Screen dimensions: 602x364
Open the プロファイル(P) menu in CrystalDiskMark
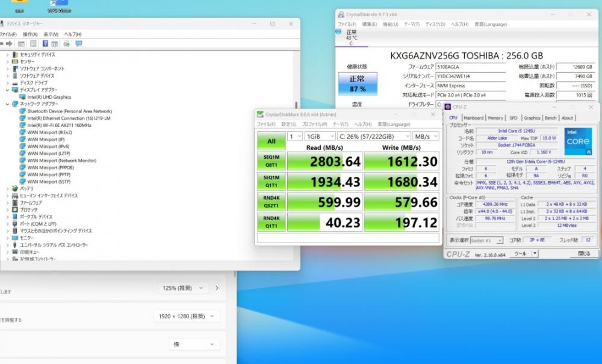coord(314,125)
